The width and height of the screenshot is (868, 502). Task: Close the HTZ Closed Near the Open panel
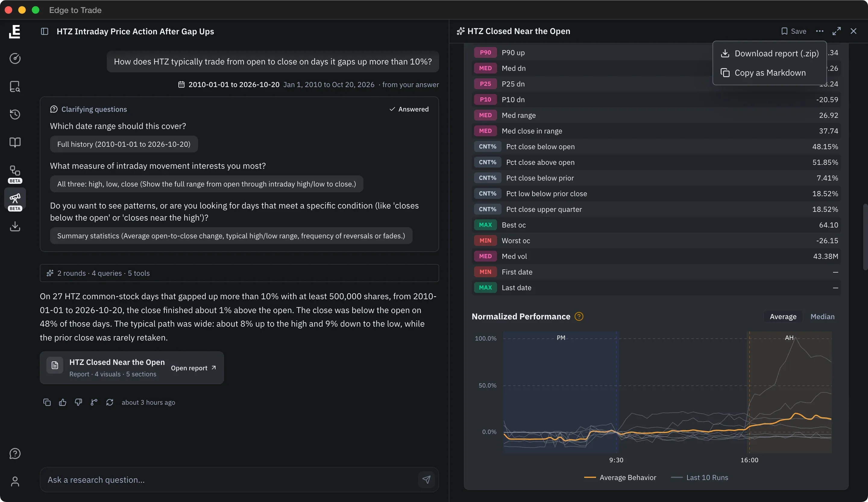[854, 31]
